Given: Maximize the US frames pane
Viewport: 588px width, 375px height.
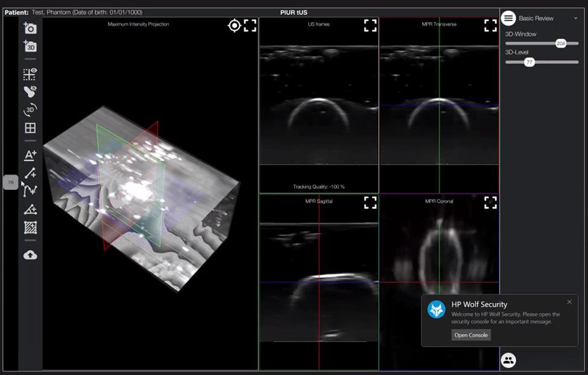Looking at the screenshot, I should point(370,25).
